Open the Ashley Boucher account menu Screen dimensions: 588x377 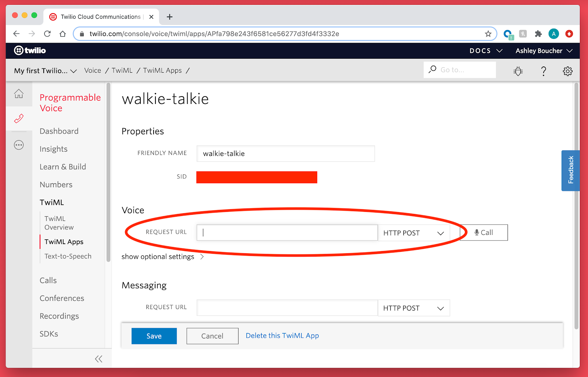pos(544,51)
